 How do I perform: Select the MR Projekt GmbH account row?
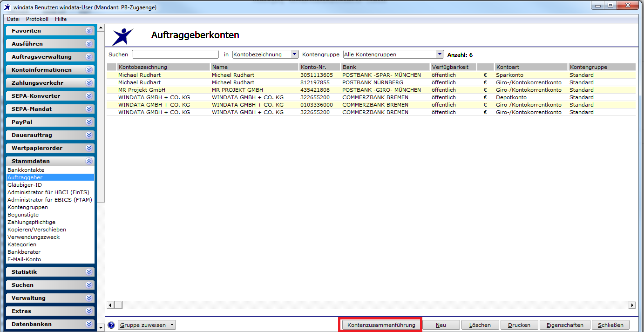click(371, 90)
